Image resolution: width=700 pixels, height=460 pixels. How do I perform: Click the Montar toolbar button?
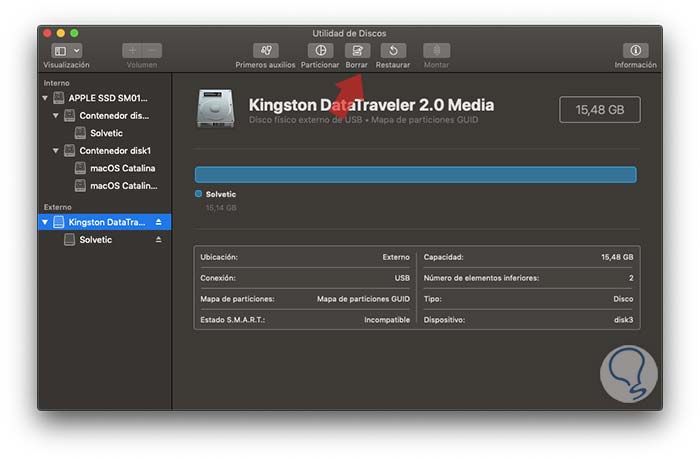coord(436,51)
